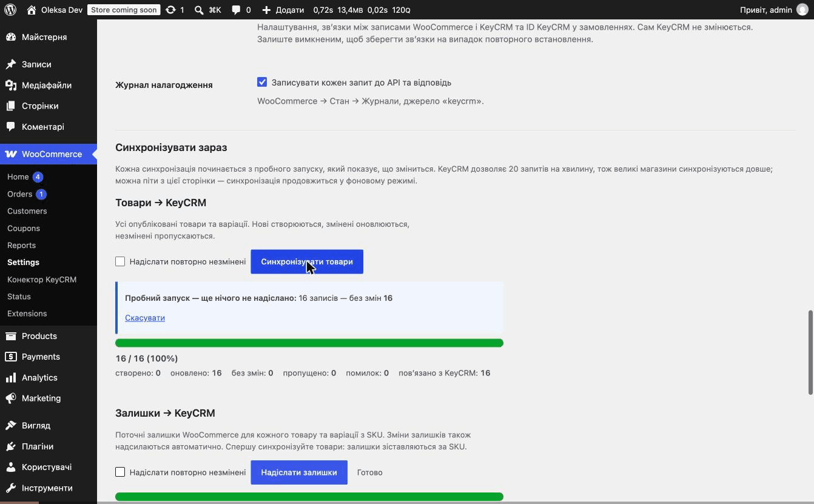Viewport: 814px width, 504px height.
Task: Open the Привіт, admin account menu
Action: tap(774, 10)
